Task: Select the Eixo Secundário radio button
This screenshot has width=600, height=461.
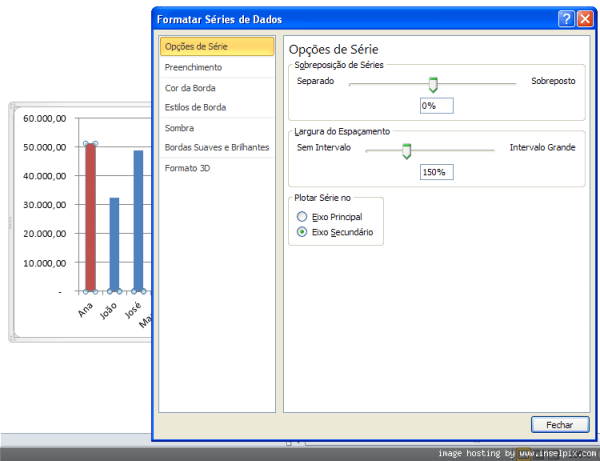Action: click(302, 232)
